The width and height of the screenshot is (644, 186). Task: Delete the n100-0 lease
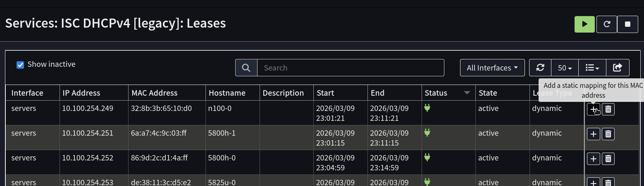pyautogui.click(x=608, y=109)
